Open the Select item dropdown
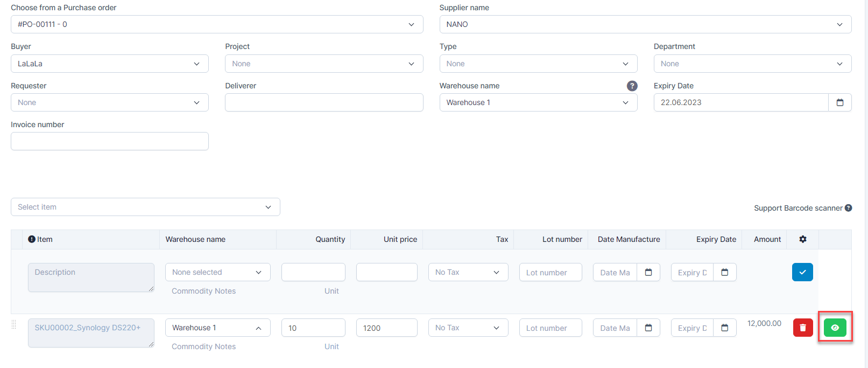868x368 pixels. [x=145, y=207]
